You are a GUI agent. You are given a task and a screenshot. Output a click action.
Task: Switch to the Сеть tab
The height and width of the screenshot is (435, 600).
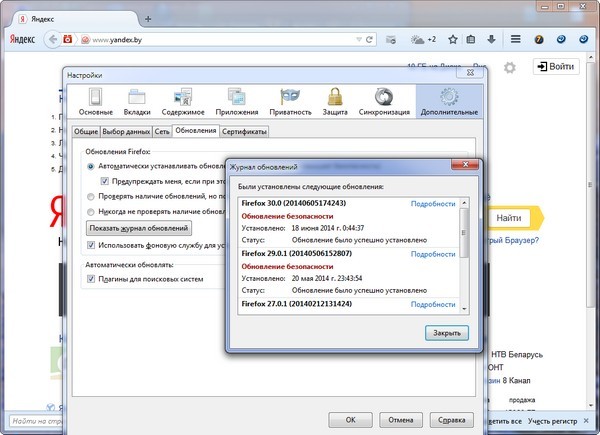pyautogui.click(x=162, y=132)
